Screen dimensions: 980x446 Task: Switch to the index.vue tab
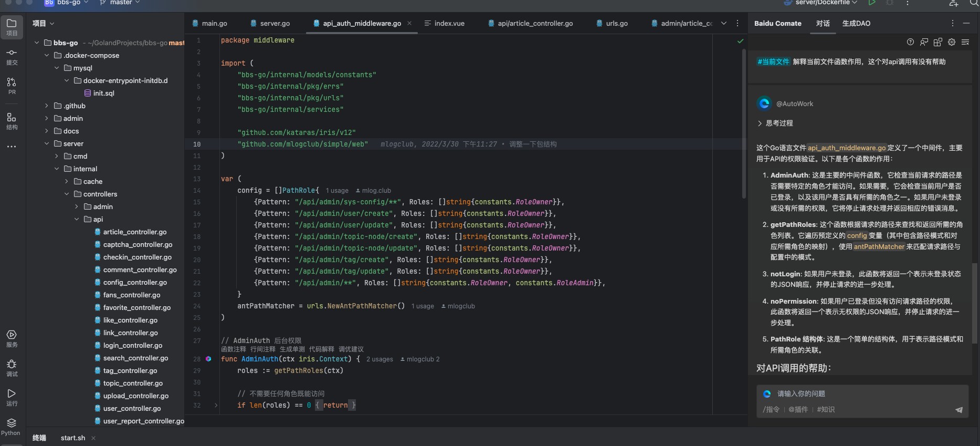click(444, 23)
